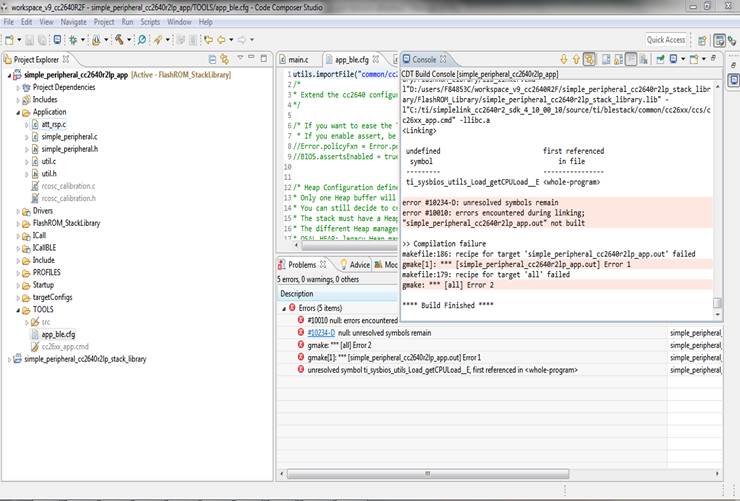Click the Last Edit Location icon
Viewport: 740px width, 501px height.
[208, 40]
